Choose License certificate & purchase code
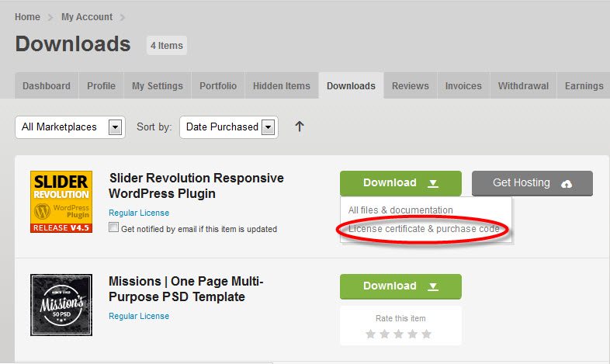 [424, 229]
